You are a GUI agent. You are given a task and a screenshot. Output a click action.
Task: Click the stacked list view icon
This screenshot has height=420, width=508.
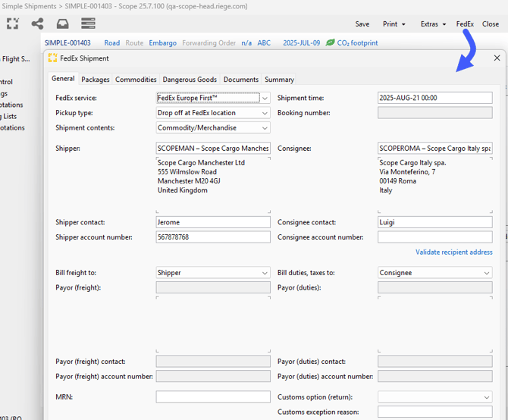pos(88,24)
